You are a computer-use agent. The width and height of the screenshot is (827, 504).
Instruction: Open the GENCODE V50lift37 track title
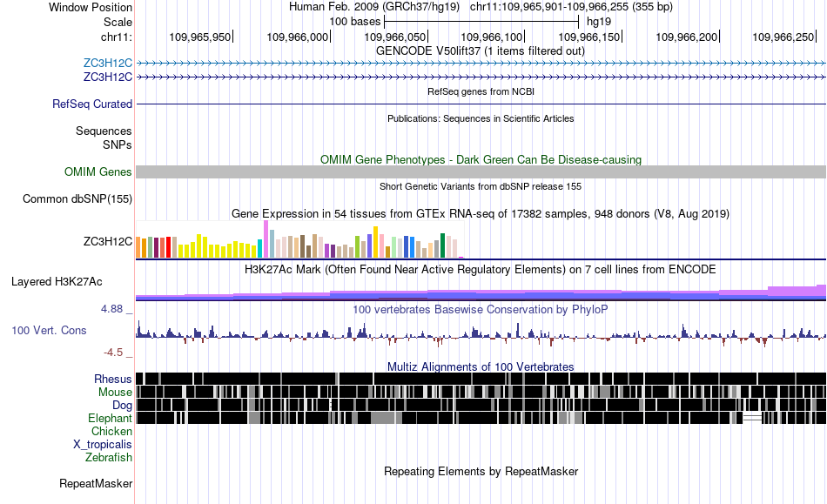click(480, 51)
